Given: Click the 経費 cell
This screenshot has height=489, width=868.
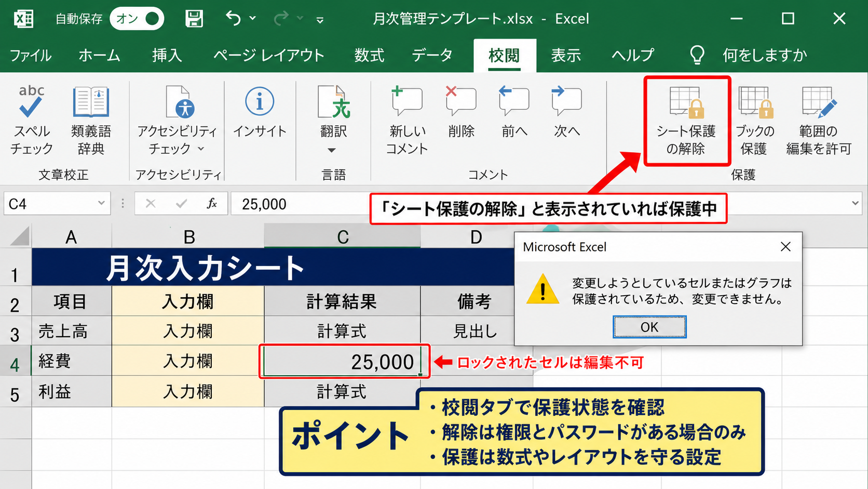Looking at the screenshot, I should [x=72, y=361].
